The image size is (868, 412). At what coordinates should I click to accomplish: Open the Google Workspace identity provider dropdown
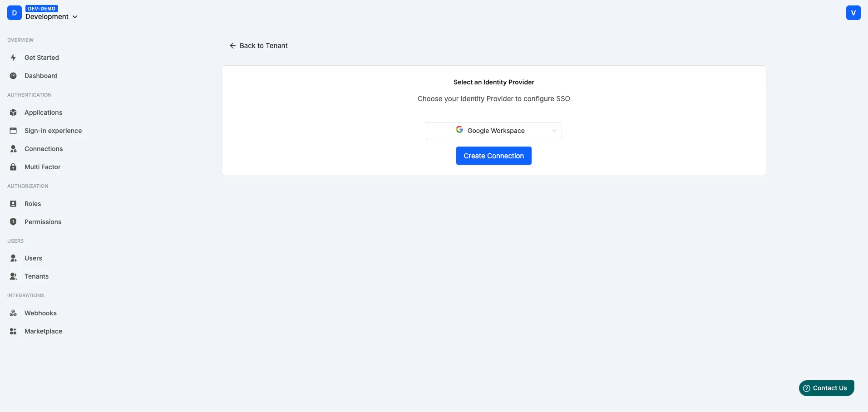coord(493,130)
